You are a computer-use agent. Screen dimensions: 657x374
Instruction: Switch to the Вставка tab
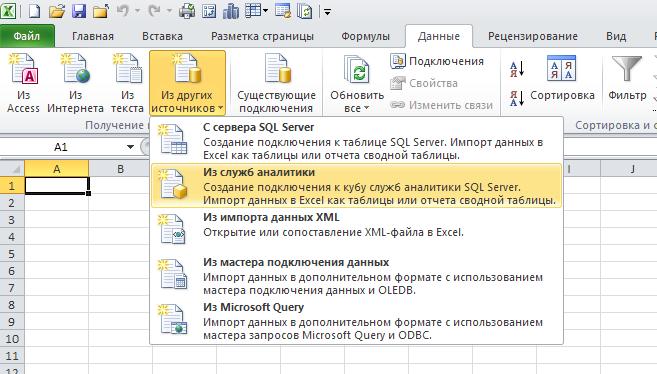click(x=162, y=36)
